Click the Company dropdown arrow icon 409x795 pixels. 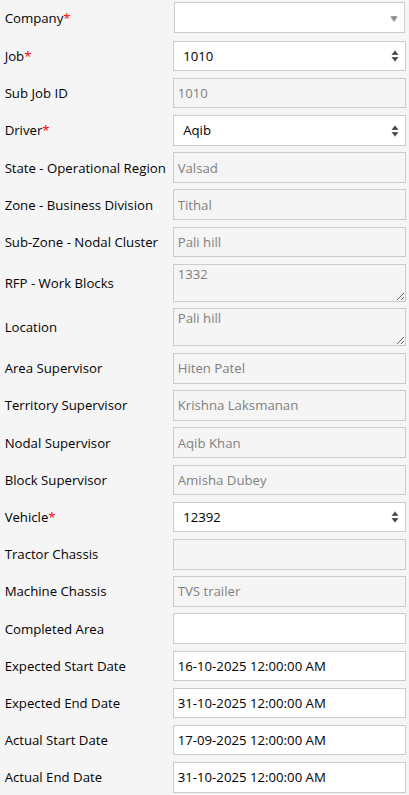click(394, 19)
